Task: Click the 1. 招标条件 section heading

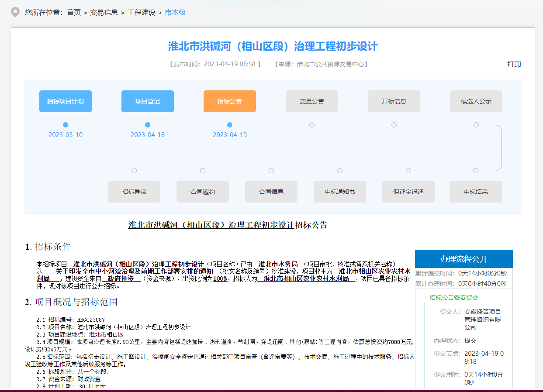Action: pos(48,247)
